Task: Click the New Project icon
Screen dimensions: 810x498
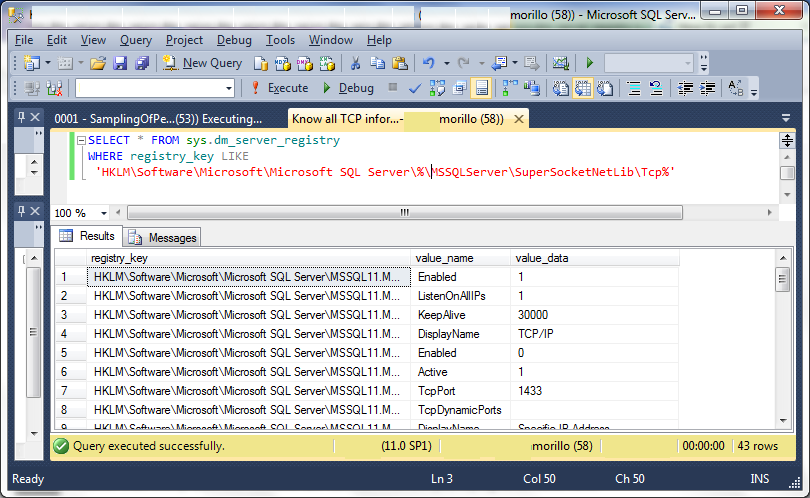Action: [x=32, y=63]
